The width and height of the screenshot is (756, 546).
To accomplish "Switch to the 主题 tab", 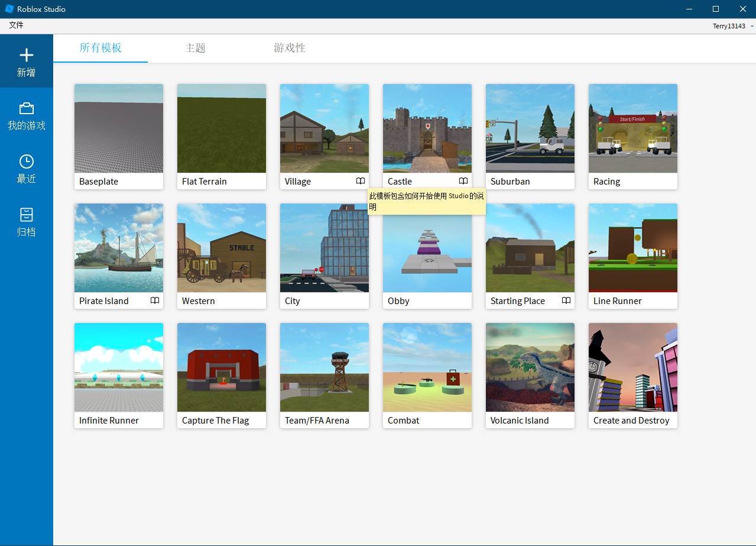I will click(195, 48).
